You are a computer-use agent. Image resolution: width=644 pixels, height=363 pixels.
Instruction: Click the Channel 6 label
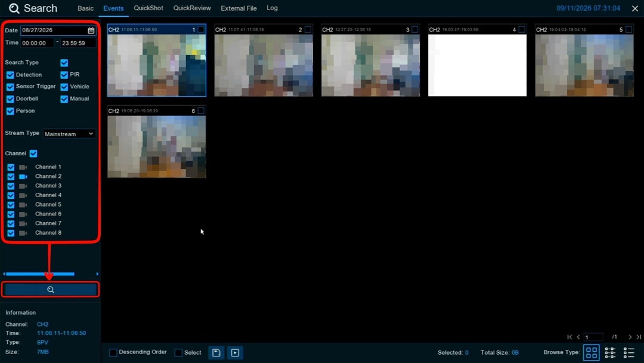[48, 214]
